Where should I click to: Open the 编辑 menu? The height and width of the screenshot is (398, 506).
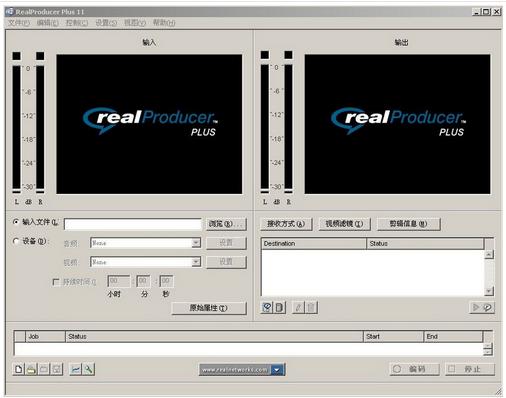(x=48, y=23)
